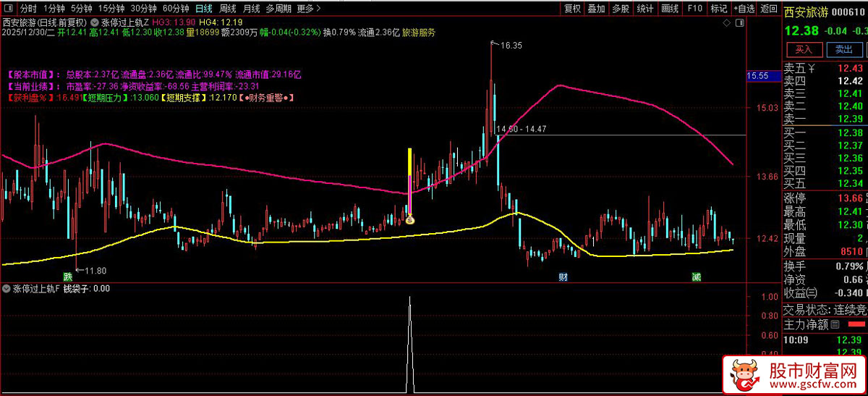The image size is (868, 396).
Task: Click the F10 company info button
Action: coord(694,9)
